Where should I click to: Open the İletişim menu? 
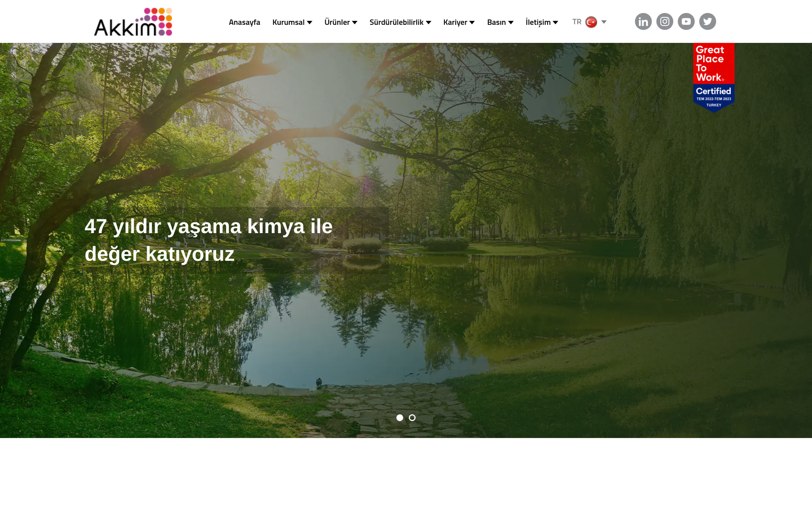[542, 22]
